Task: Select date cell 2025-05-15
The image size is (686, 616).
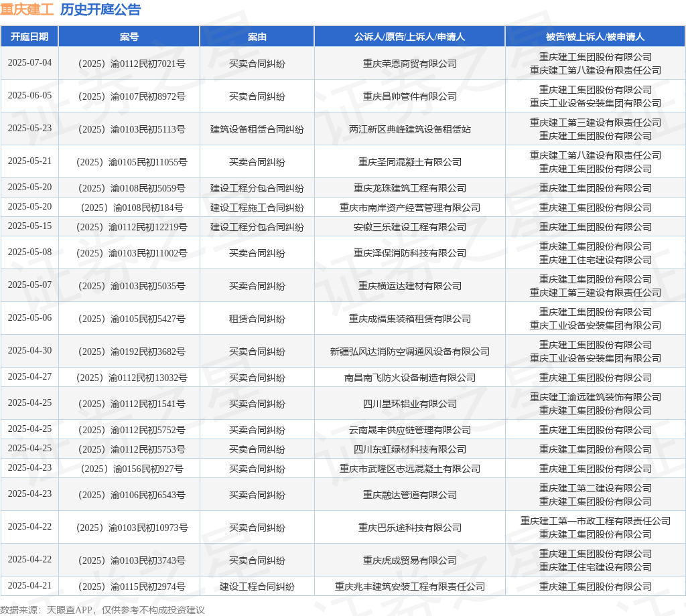Action: pos(29,226)
